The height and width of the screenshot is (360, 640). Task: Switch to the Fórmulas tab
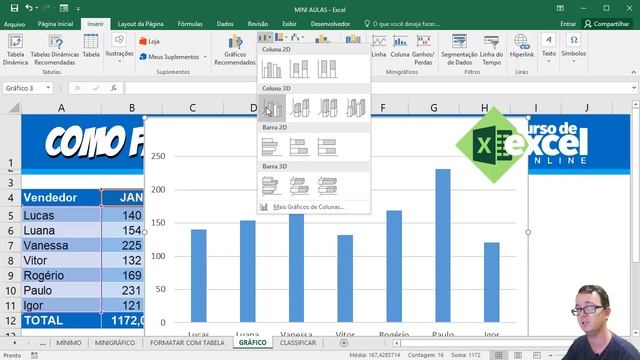190,24
